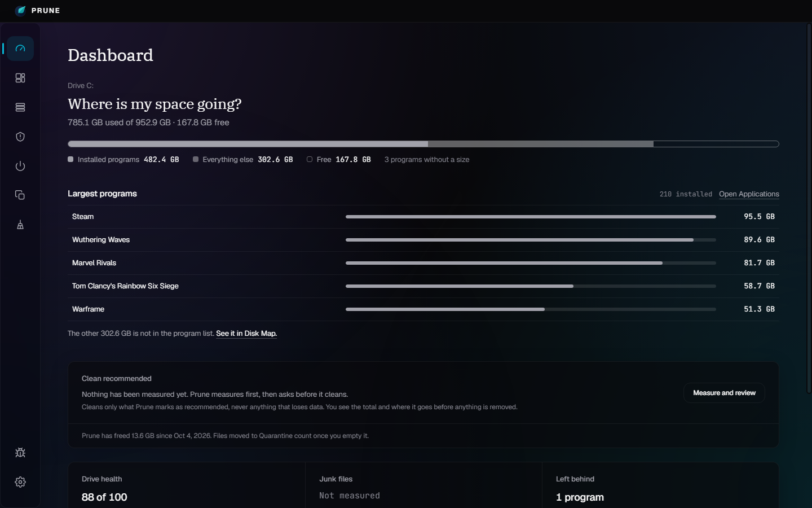Image resolution: width=812 pixels, height=508 pixels.
Task: Click the Dashboard page title
Action: [x=111, y=55]
